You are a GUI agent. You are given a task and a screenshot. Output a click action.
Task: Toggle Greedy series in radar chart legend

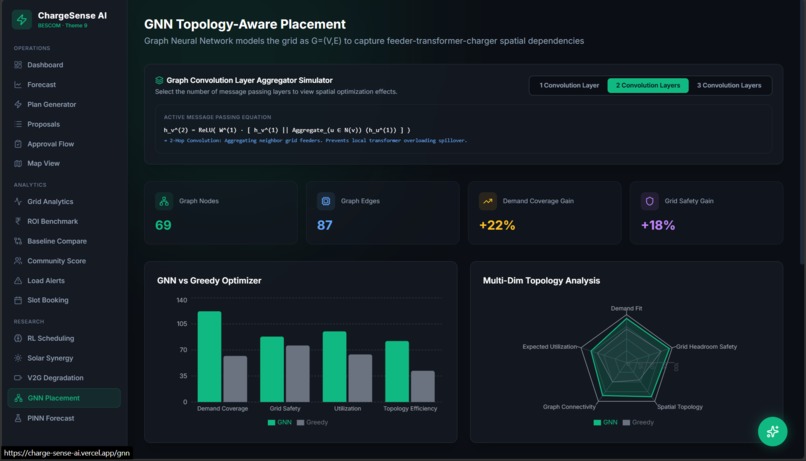click(638, 422)
